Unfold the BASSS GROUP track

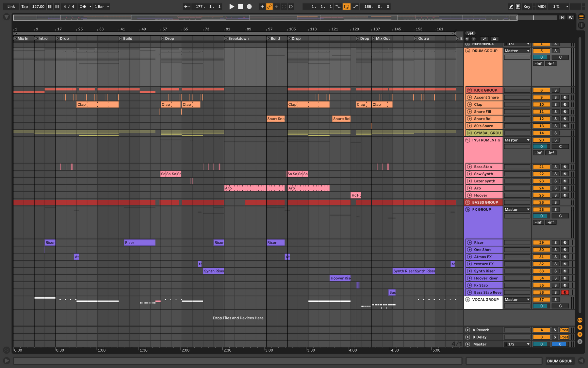pos(467,202)
